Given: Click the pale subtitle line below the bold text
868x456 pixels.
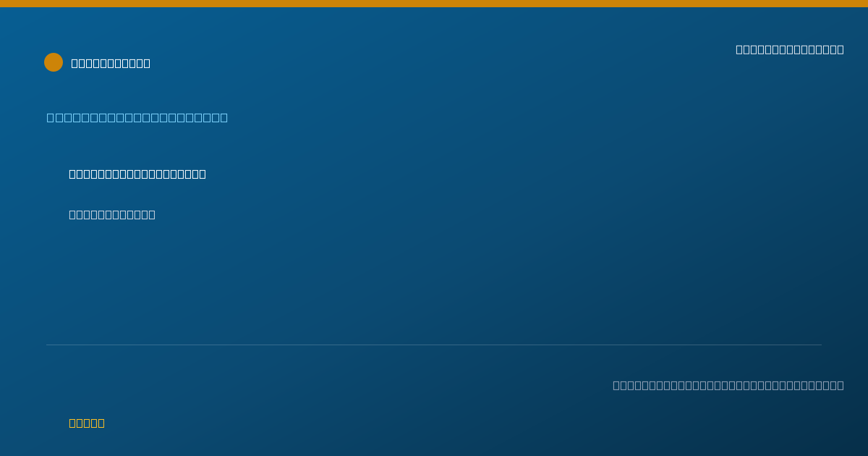Looking at the screenshot, I should click(112, 214).
